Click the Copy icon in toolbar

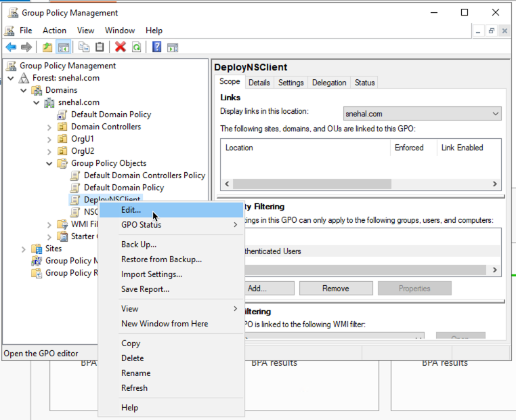pyautogui.click(x=84, y=47)
